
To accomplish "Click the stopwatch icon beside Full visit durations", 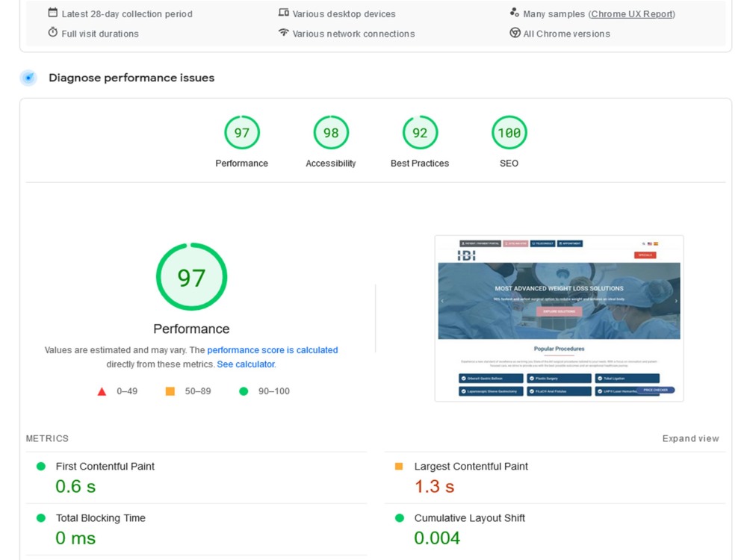I will tap(53, 32).
